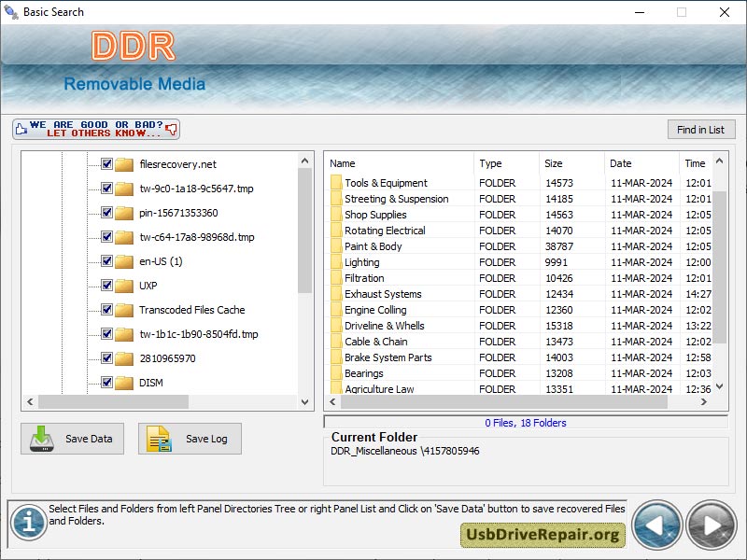Uncheck the pin-15671353360 checkbox
Screen dimensions: 747x560
106,213
